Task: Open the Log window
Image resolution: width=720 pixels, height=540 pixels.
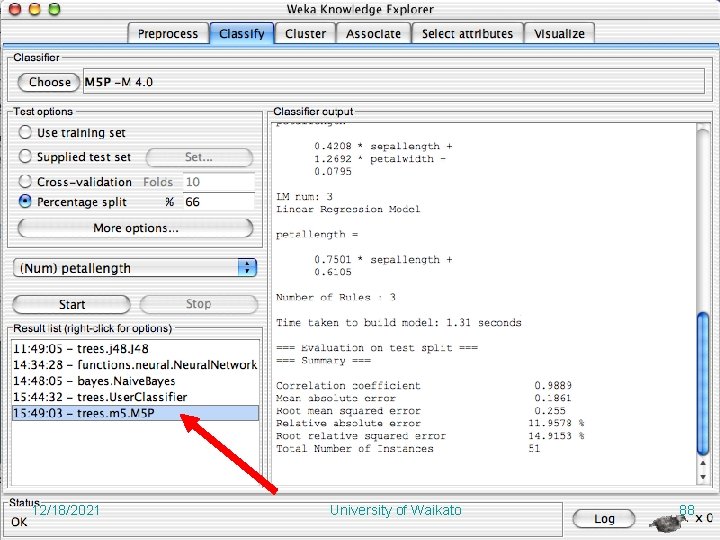Action: 604,519
